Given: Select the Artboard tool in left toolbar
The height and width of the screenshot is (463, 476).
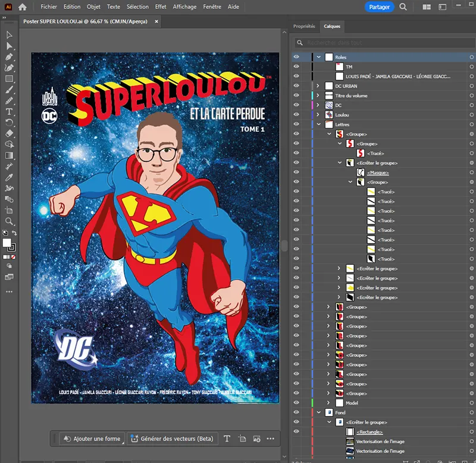Looking at the screenshot, I should coord(9,210).
